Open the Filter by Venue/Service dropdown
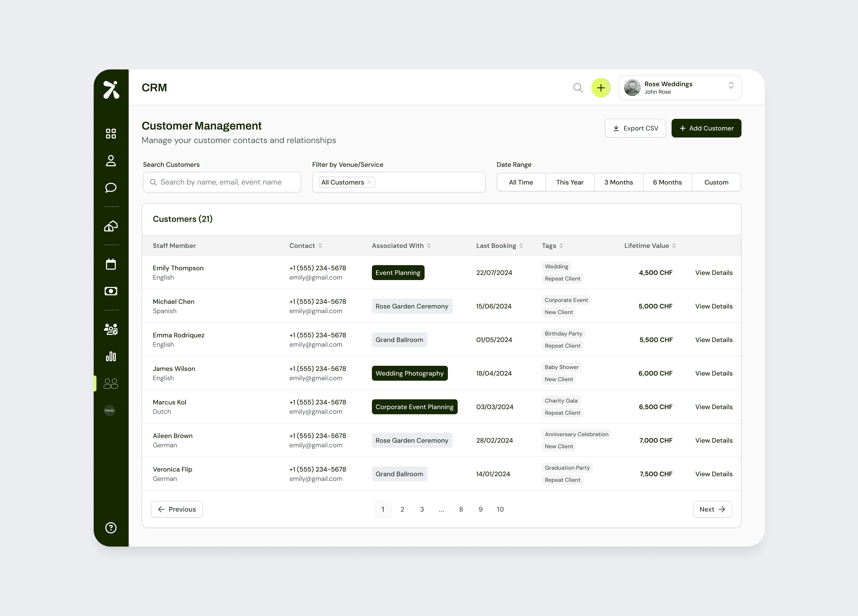This screenshot has width=858, height=616. [x=428, y=182]
